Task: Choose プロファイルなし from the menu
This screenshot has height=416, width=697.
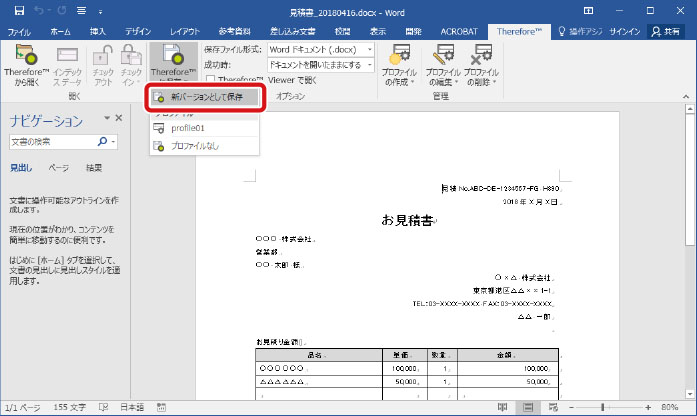Action: click(194, 146)
